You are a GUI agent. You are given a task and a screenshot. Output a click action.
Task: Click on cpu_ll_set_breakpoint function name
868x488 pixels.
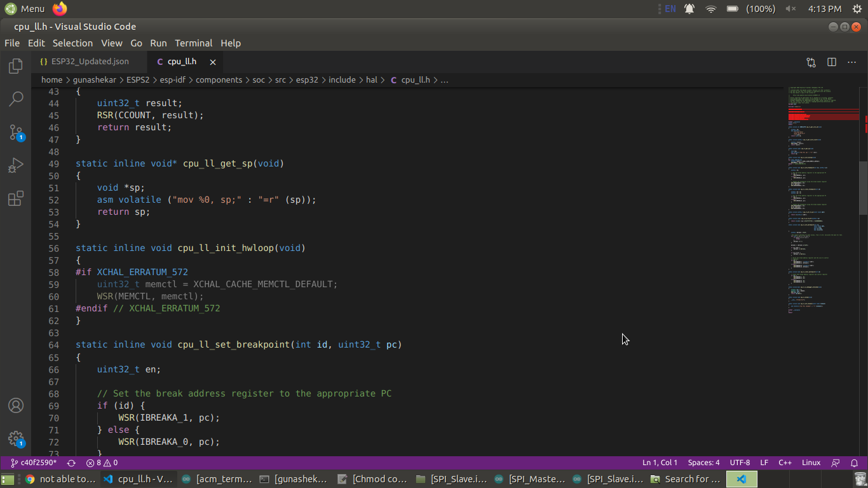(234, 344)
